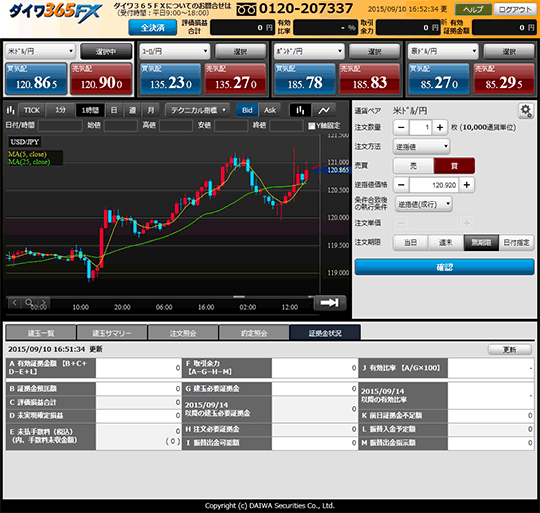Open the 建玉一覧 tab
This screenshot has width=540, height=513.
pos(41,333)
